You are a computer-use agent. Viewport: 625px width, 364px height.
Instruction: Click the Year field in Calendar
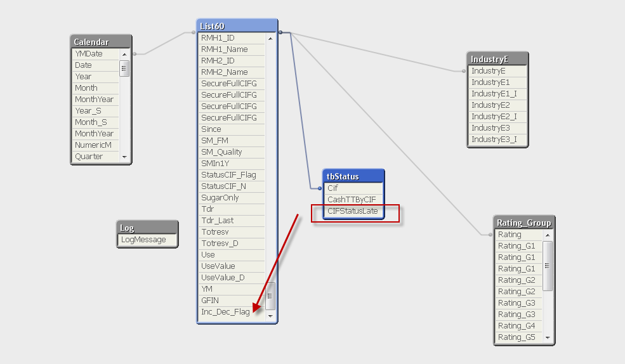[96, 77]
